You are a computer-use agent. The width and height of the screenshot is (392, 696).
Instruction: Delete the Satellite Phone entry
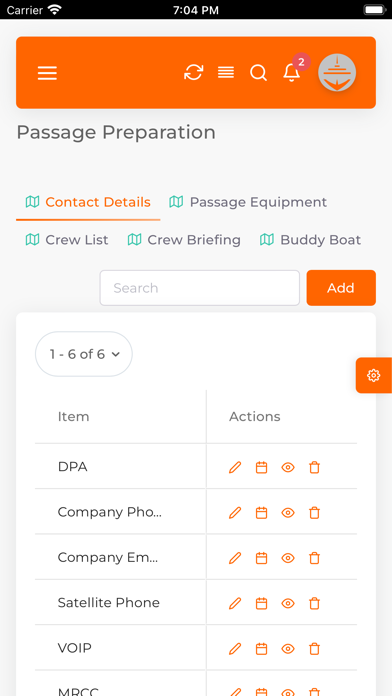coord(314,603)
